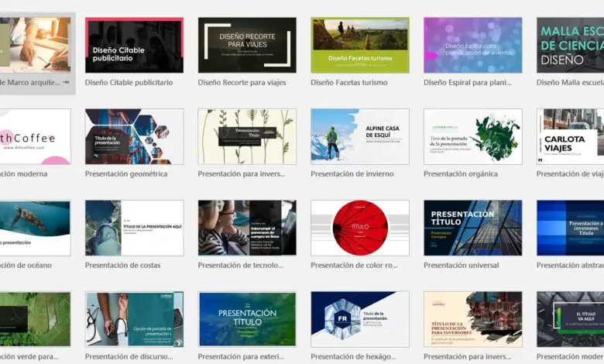604x364 pixels.
Task: Click the 'Presentación abstrac...' label
Action: [x=570, y=265]
